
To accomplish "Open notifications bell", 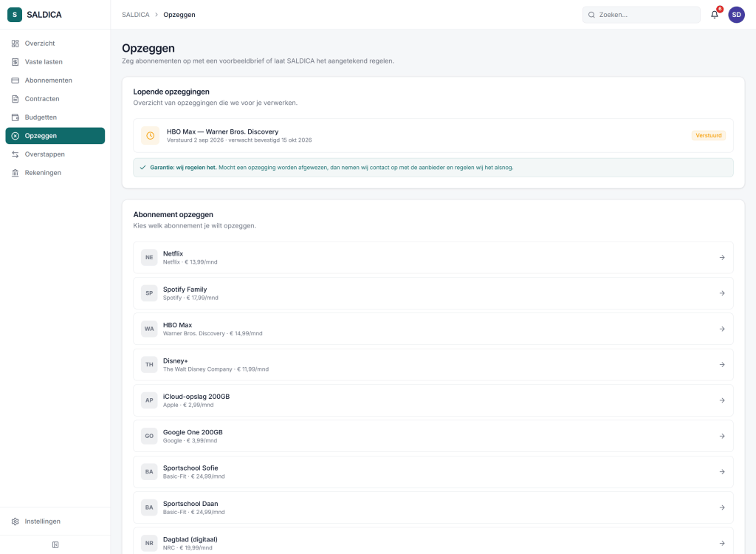I will click(715, 15).
